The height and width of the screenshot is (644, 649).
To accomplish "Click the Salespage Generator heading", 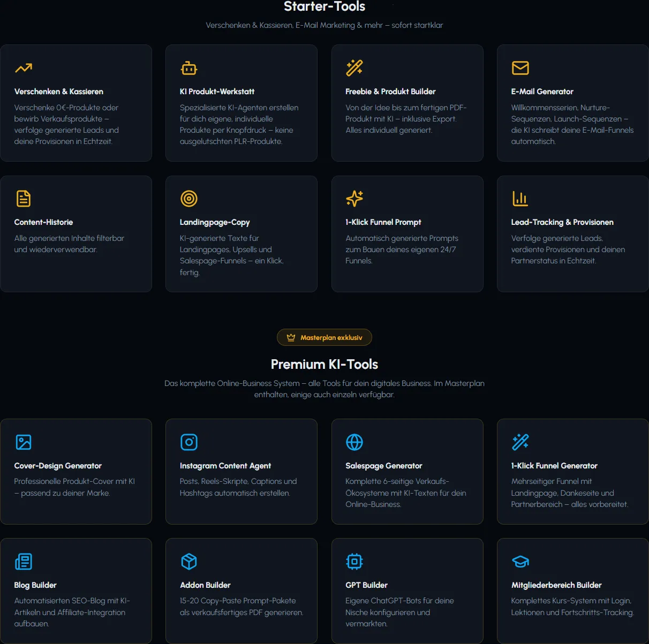I will click(x=384, y=466).
